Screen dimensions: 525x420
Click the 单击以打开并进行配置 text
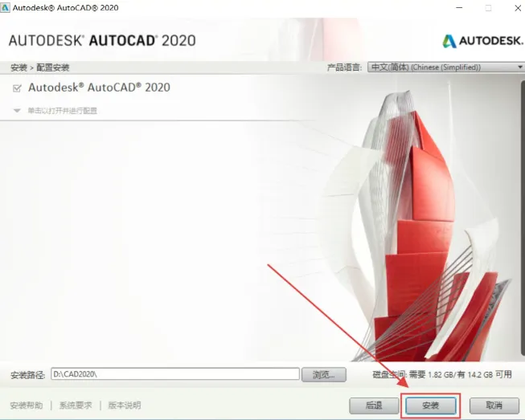pos(62,111)
